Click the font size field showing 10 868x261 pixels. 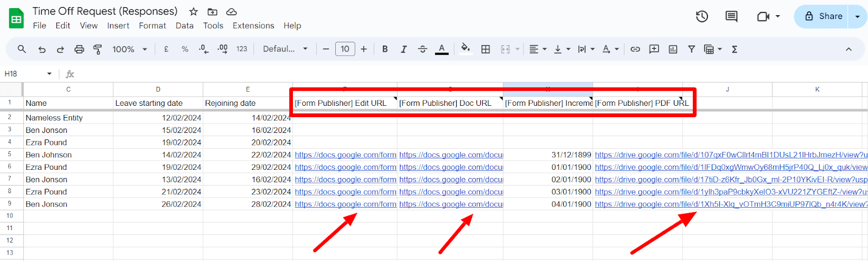[345, 49]
